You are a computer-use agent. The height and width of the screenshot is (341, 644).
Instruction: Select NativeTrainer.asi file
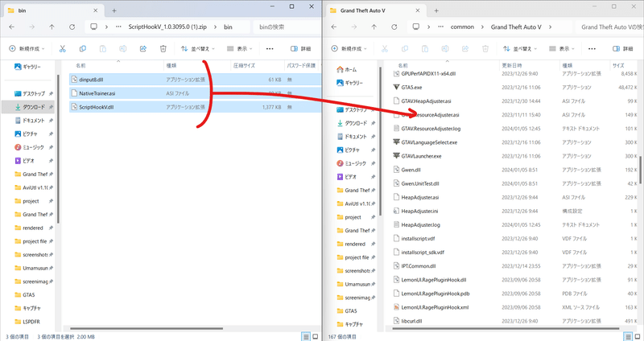pos(195,93)
